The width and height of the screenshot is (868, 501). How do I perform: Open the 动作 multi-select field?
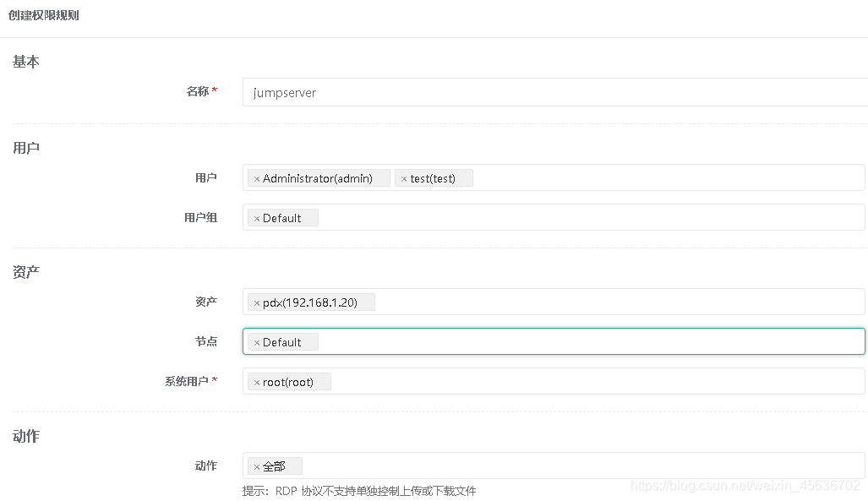point(554,466)
